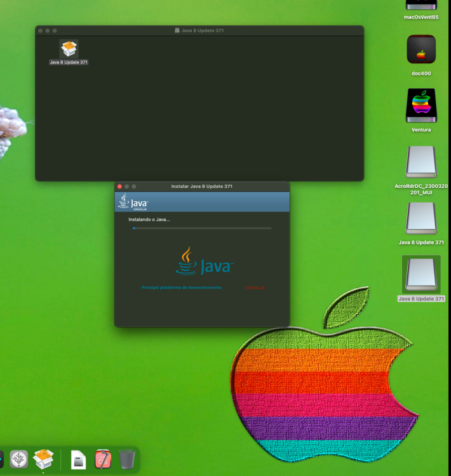Select the unhighlighted Java 8 Update 371 desktop volume

pyautogui.click(x=421, y=218)
